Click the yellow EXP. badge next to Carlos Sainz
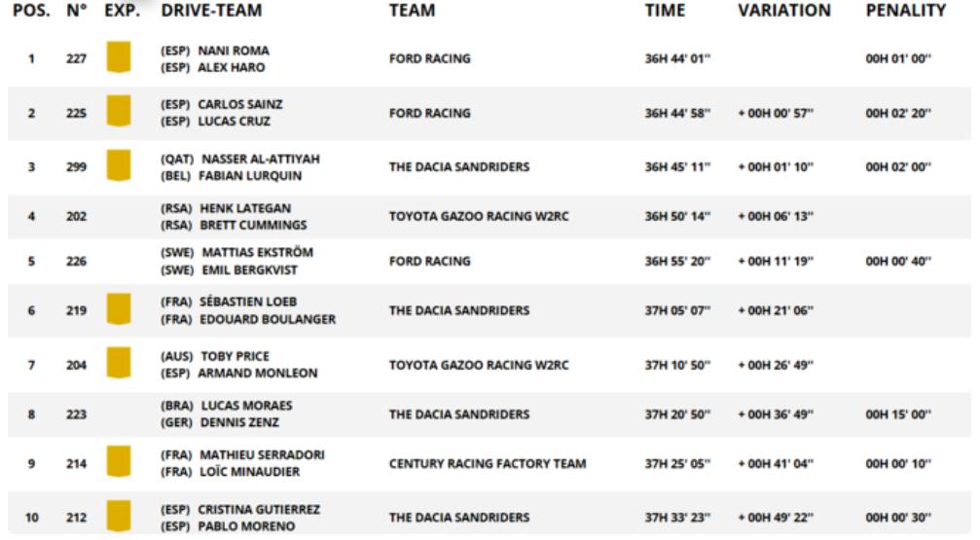 (x=119, y=111)
